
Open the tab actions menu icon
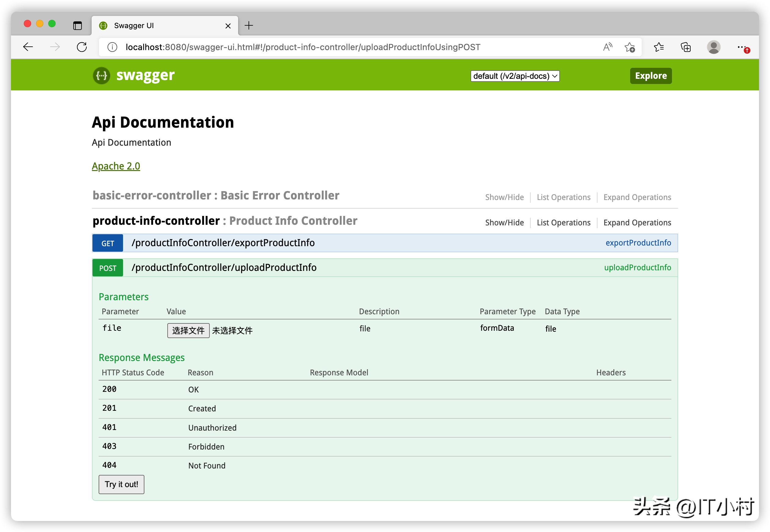(77, 26)
